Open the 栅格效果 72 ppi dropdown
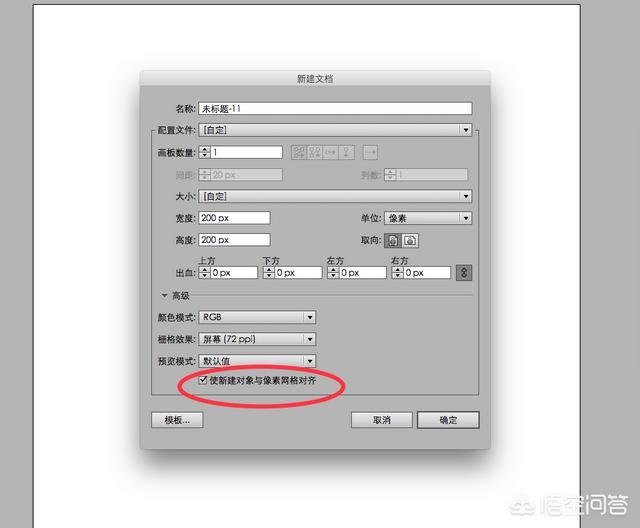Image resolution: width=640 pixels, height=528 pixels. (x=257, y=339)
